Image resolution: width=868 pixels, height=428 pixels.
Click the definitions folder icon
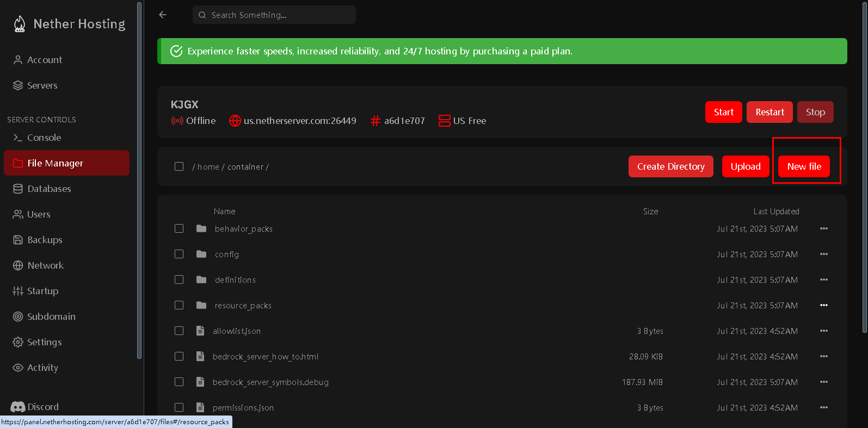201,280
